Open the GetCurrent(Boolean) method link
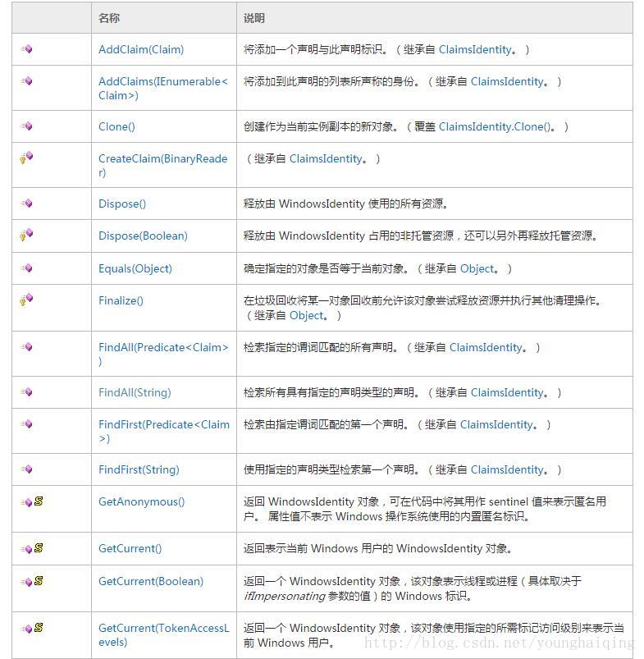This screenshot has height=659, width=644. coord(151,581)
